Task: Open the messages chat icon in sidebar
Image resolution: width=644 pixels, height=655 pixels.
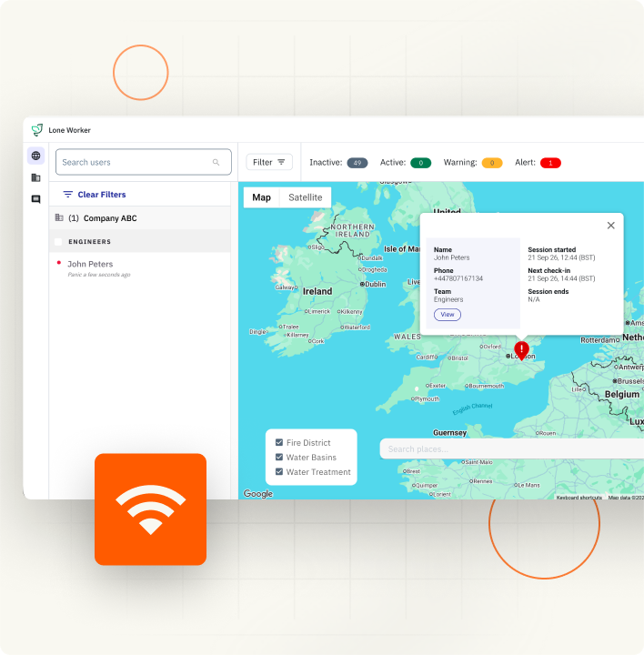Action: point(35,199)
